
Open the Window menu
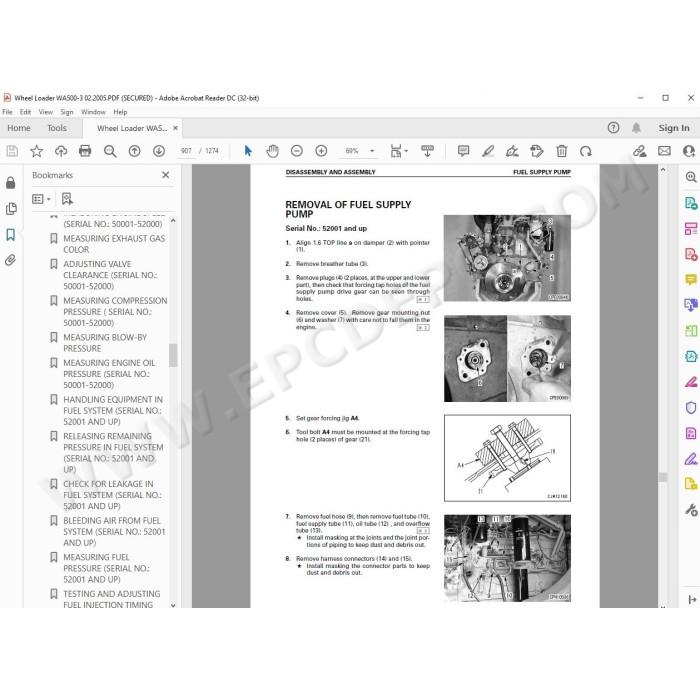[x=93, y=112]
